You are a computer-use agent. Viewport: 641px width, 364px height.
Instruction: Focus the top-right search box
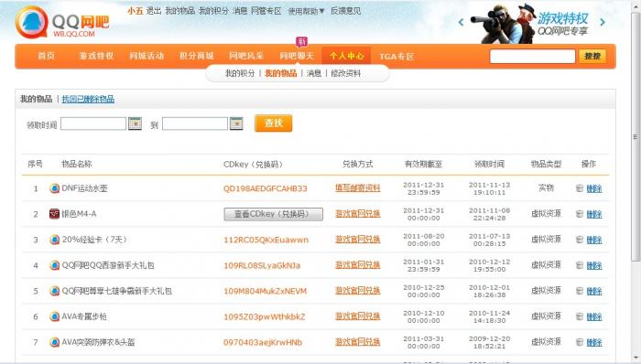[533, 57]
